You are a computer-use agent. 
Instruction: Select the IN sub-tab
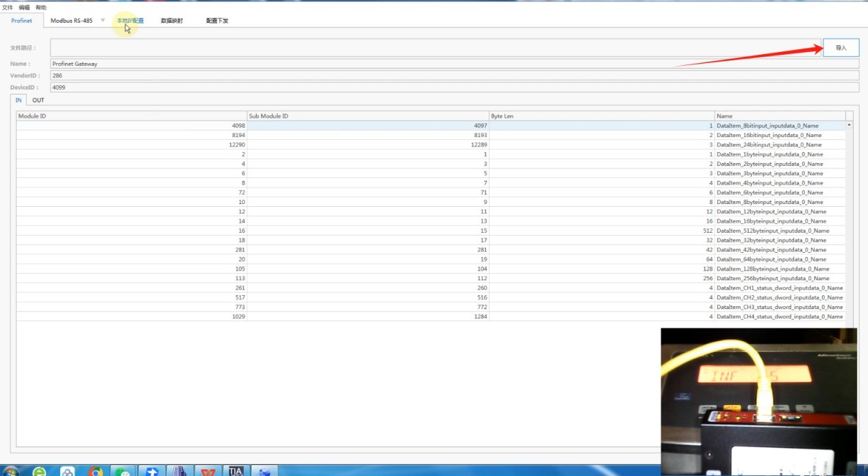click(x=19, y=100)
